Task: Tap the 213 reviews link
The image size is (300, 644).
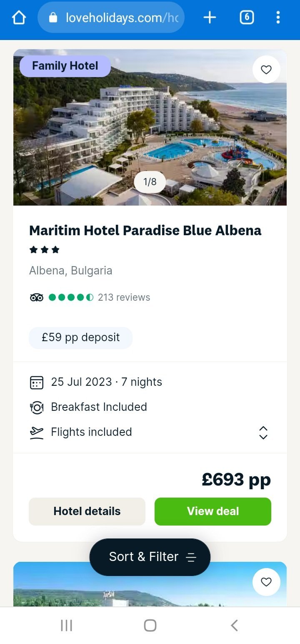Action: 124,297
